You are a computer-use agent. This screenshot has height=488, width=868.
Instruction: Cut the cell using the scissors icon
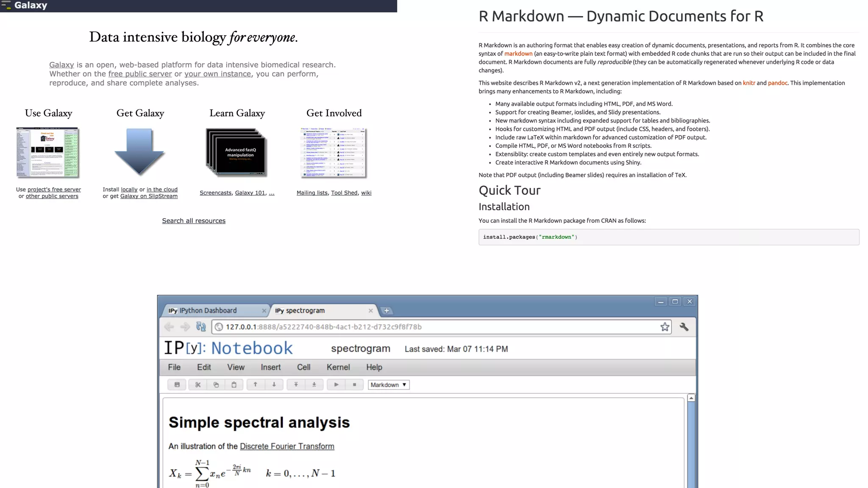[x=198, y=385]
